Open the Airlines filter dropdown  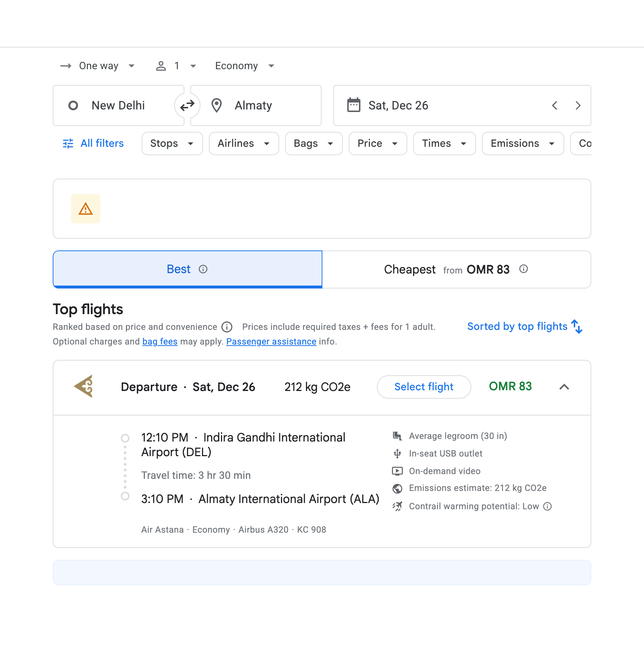[244, 144]
